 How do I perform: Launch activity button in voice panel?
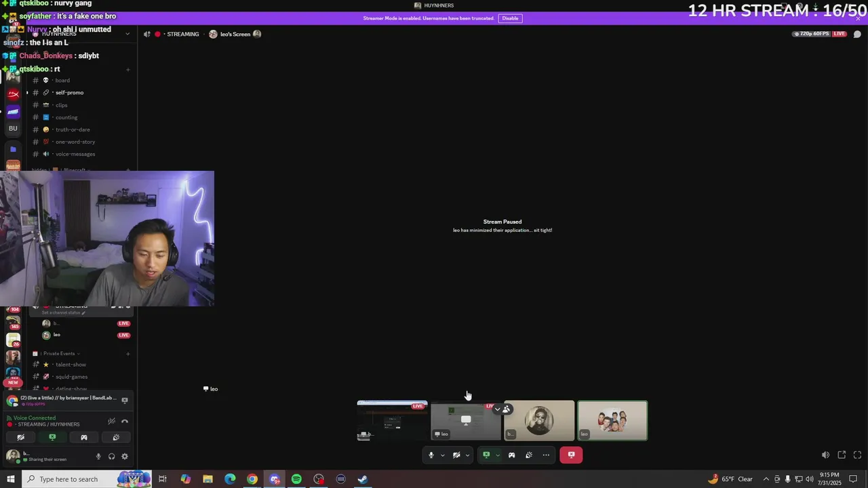click(84, 437)
